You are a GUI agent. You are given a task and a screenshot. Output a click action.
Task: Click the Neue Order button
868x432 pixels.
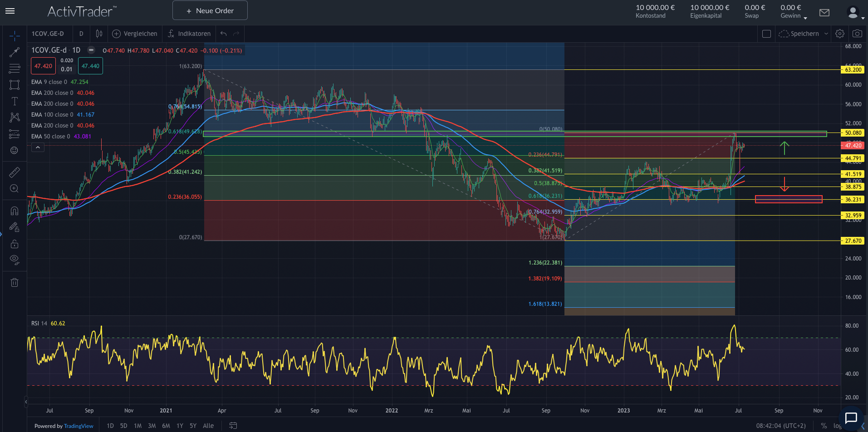point(210,10)
